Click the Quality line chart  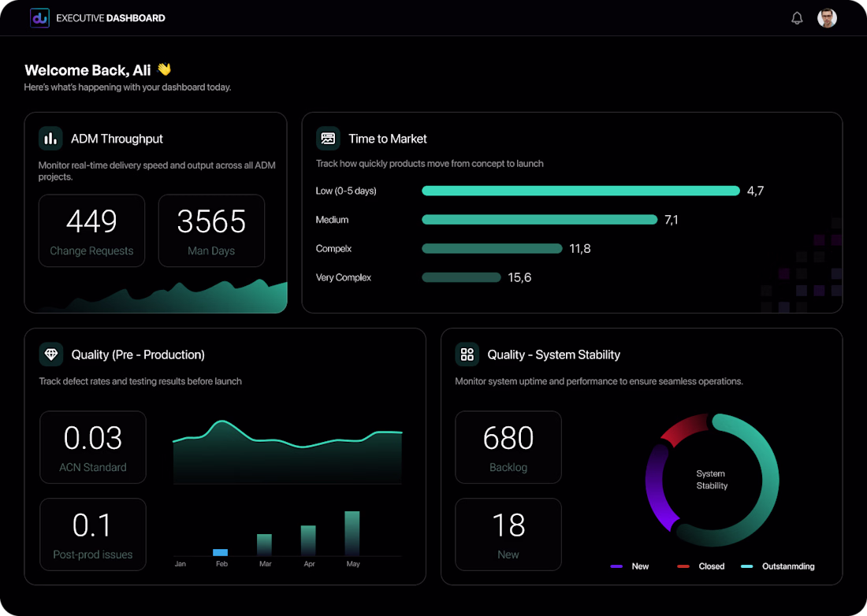[x=288, y=452]
